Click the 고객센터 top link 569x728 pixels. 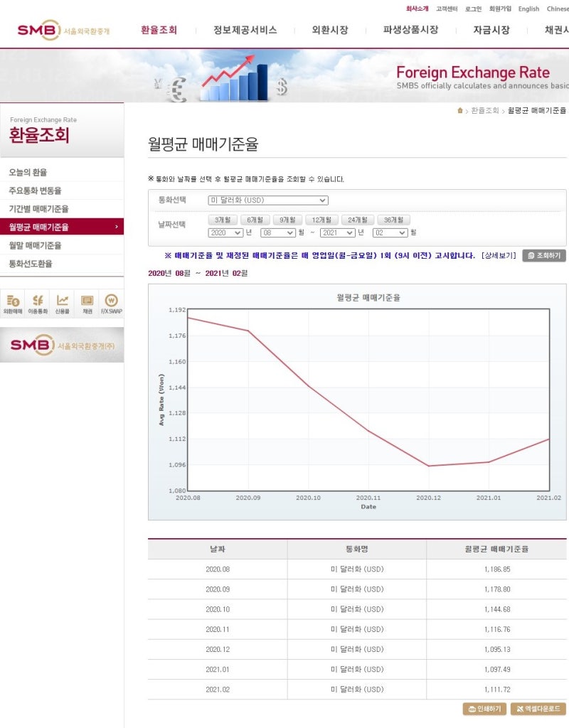pyautogui.click(x=447, y=9)
